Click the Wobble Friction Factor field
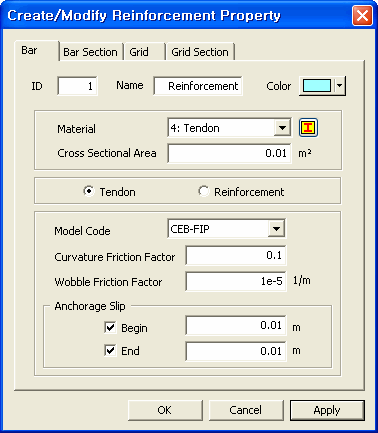378x433 pixels. [x=236, y=282]
